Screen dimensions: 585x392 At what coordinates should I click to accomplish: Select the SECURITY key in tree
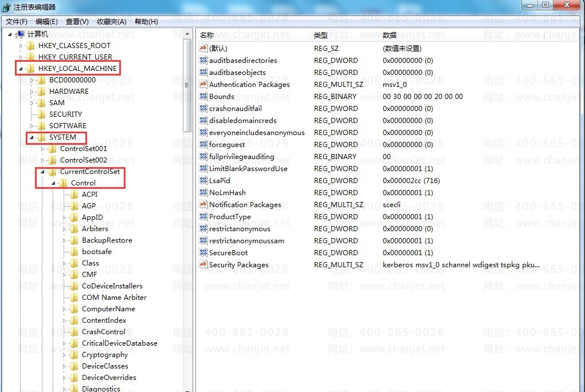[66, 114]
